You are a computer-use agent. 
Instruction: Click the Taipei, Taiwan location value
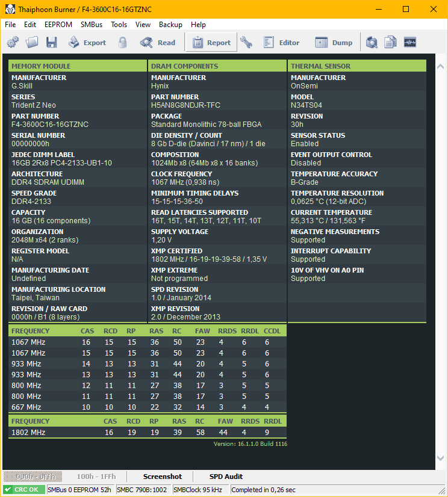(x=36, y=298)
